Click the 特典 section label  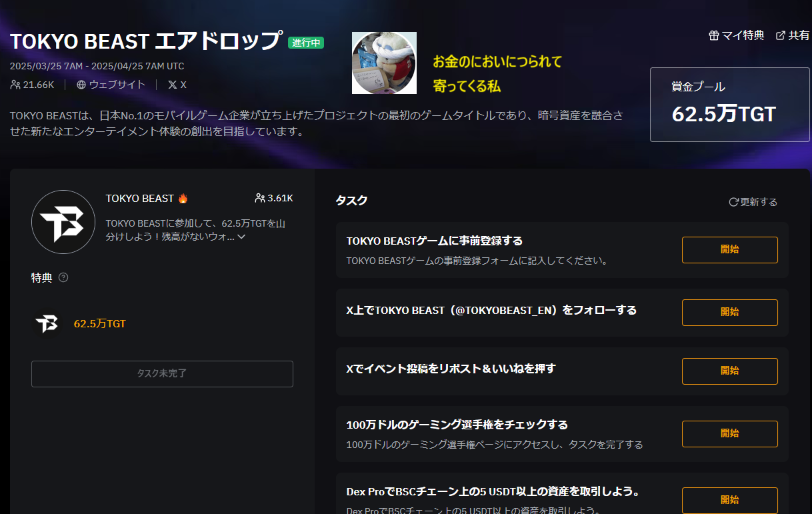[x=41, y=277]
